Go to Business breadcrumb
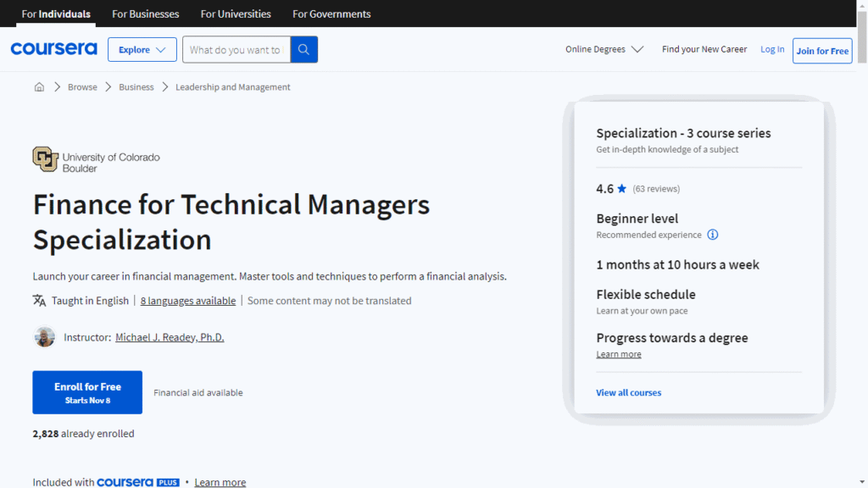The height and width of the screenshot is (488, 868). (x=136, y=87)
